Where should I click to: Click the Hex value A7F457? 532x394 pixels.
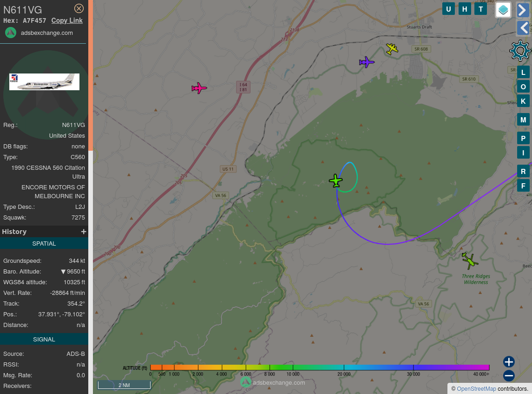click(34, 21)
